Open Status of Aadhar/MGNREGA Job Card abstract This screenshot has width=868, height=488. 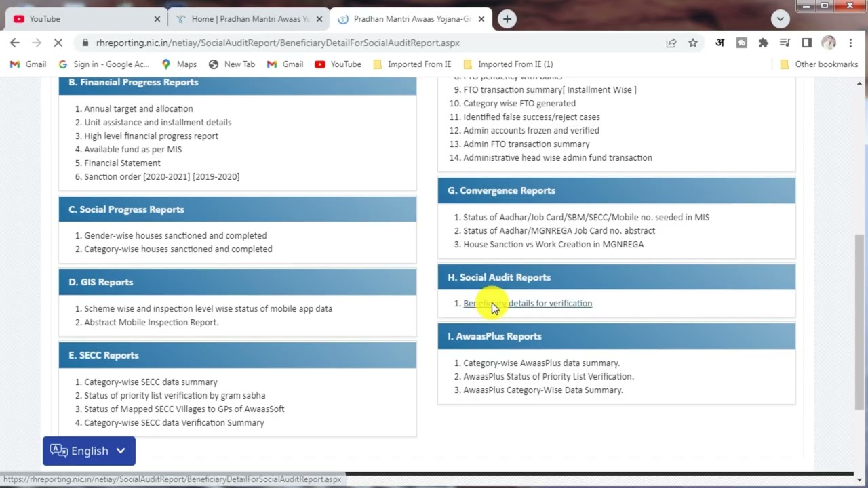(x=559, y=230)
